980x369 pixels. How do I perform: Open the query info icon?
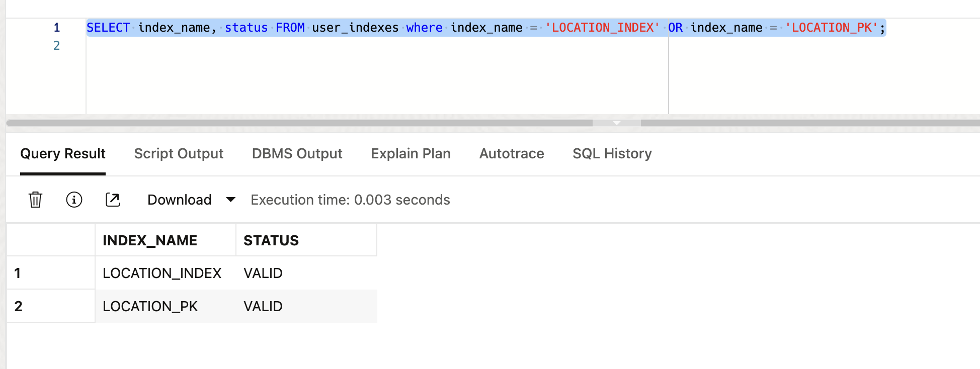click(x=74, y=200)
